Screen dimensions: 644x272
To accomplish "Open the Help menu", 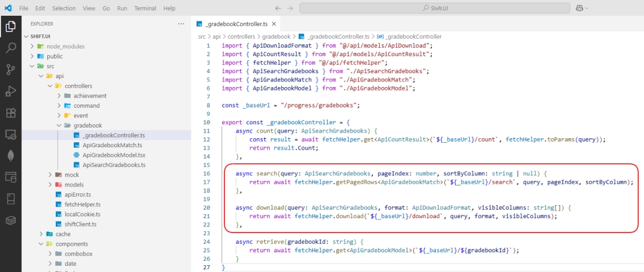I will [169, 8].
